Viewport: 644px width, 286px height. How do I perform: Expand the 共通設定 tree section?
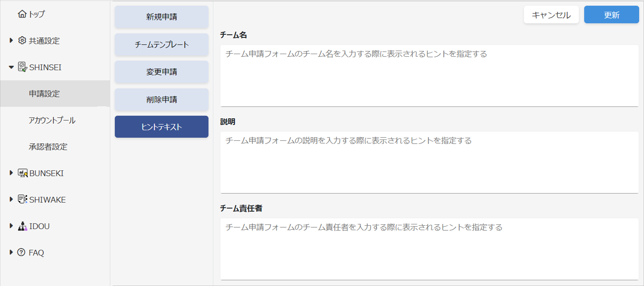tap(11, 41)
